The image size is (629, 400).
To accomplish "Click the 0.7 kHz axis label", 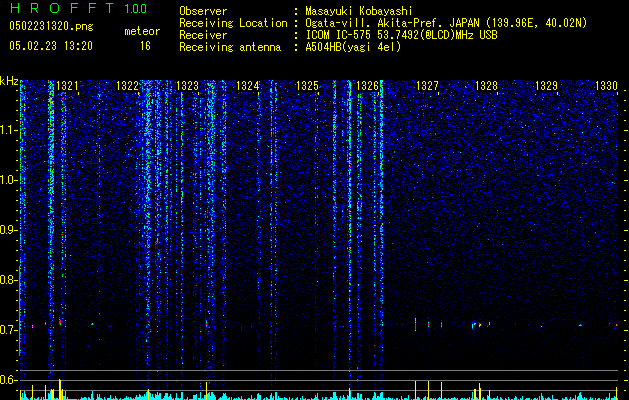I will pos(8,330).
